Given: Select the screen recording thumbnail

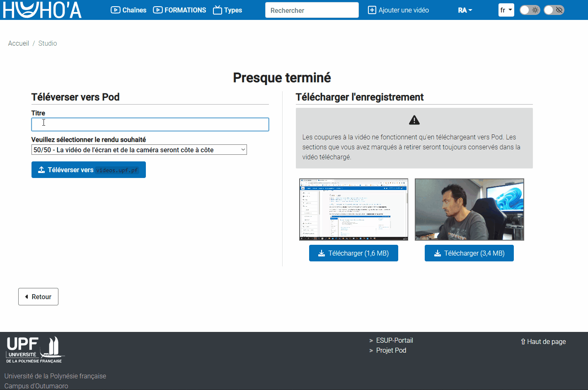Looking at the screenshot, I should click(353, 210).
